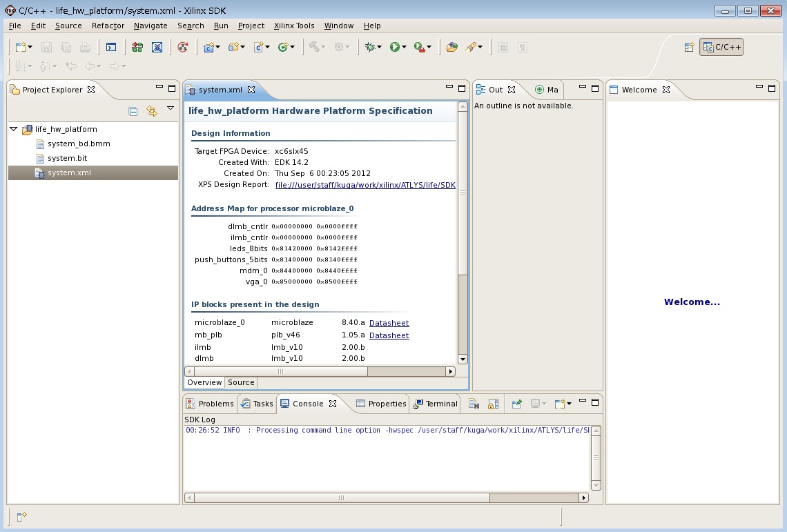Image resolution: width=787 pixels, height=532 pixels.
Task: Click the Last Edit Location arrow icon
Action: coord(71,66)
